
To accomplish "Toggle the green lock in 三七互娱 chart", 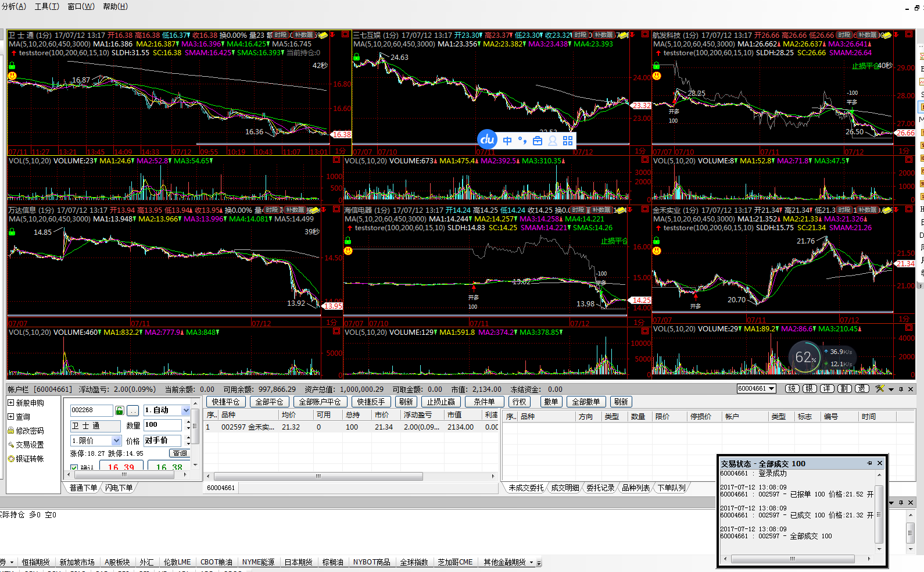I will (x=357, y=57).
